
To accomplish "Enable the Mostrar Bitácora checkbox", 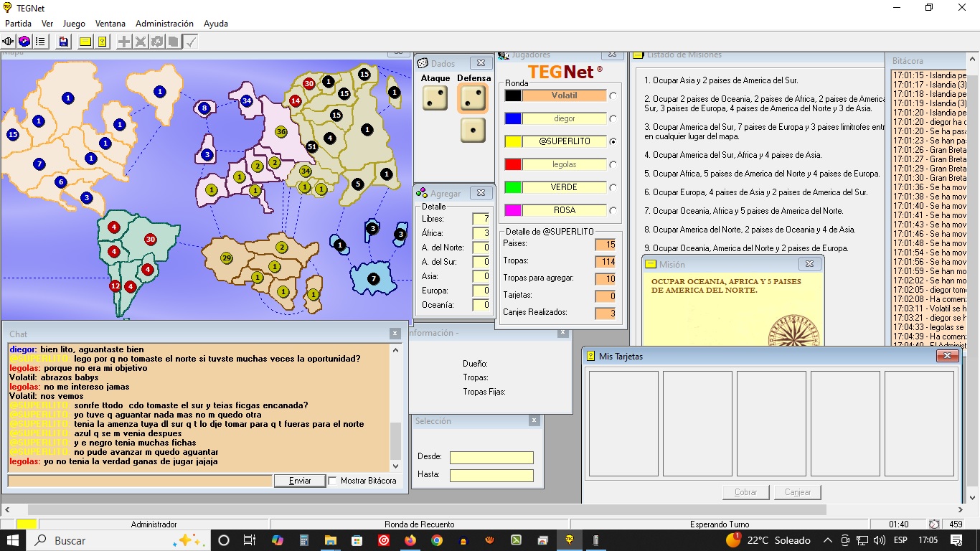I will 333,481.
